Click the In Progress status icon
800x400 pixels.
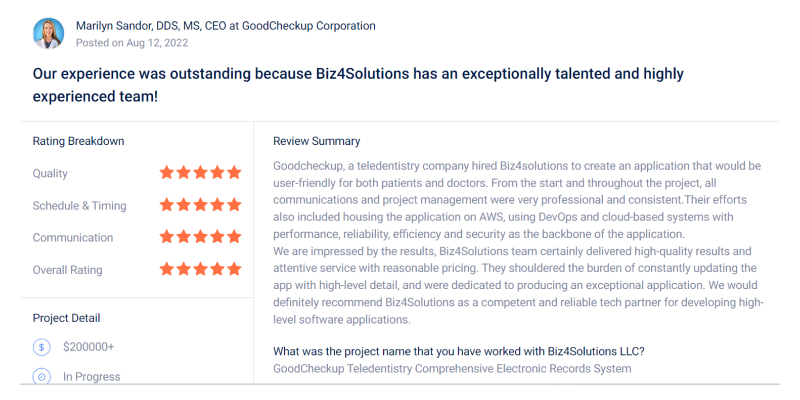(42, 377)
